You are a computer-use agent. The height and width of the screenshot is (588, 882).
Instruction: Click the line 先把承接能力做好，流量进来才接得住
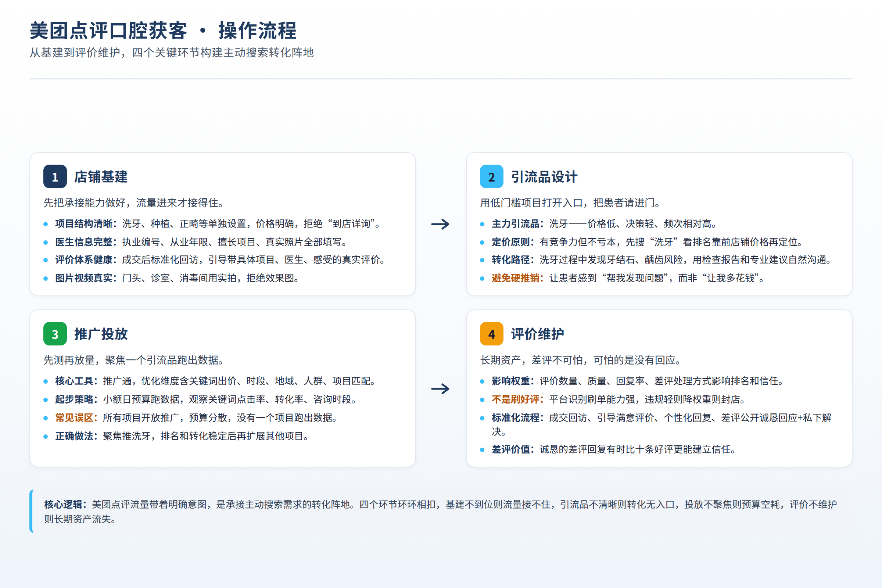133,203
